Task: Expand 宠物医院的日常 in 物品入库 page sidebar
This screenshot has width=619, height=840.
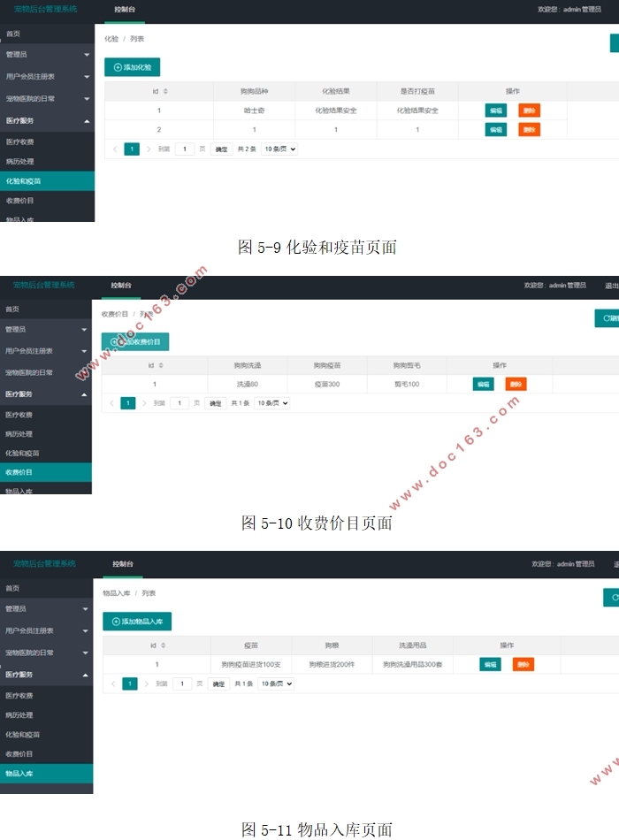Action: (x=47, y=653)
